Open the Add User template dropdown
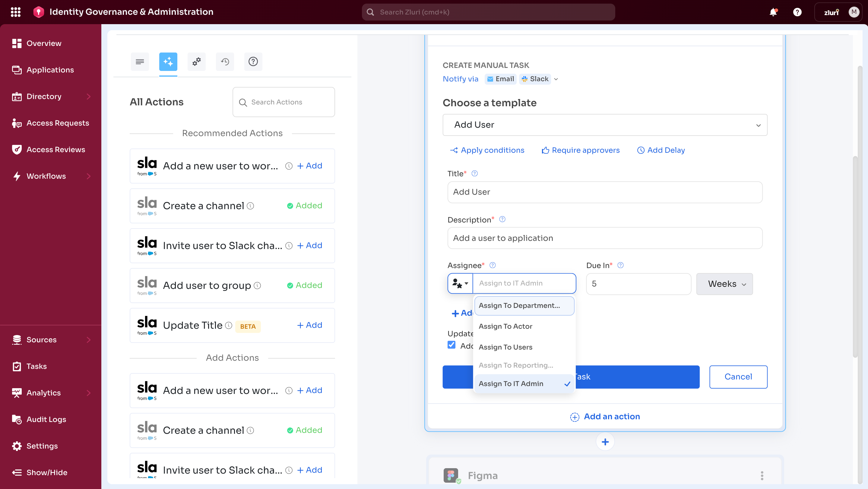 point(604,125)
